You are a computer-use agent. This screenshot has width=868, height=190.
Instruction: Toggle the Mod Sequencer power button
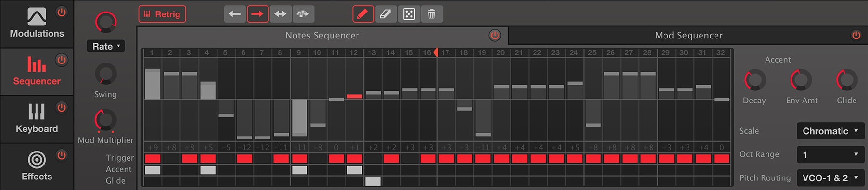pyautogui.click(x=856, y=35)
